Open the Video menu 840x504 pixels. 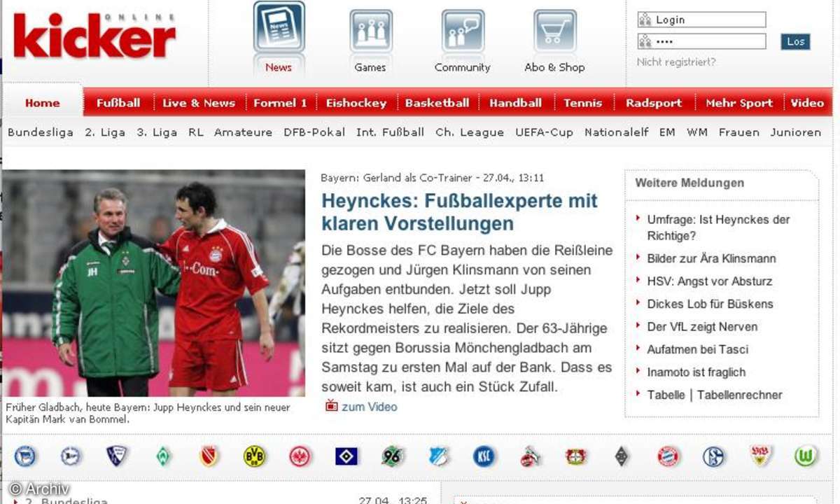pyautogui.click(x=808, y=103)
